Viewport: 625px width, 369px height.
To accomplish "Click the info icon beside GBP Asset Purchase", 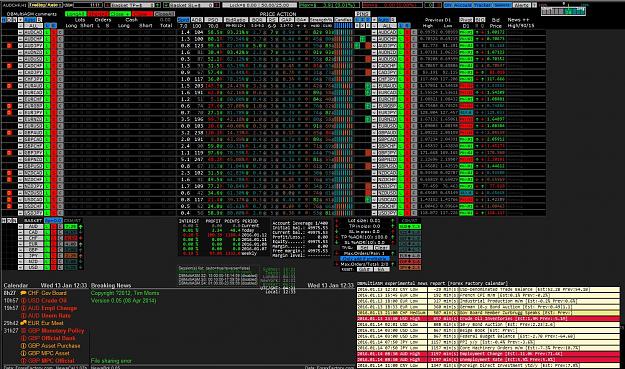I will tap(24, 346).
